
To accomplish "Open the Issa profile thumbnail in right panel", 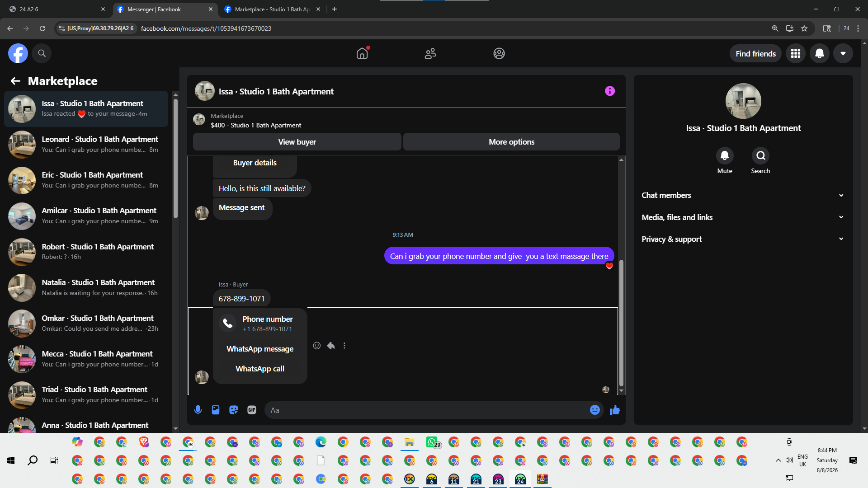I will click(743, 101).
